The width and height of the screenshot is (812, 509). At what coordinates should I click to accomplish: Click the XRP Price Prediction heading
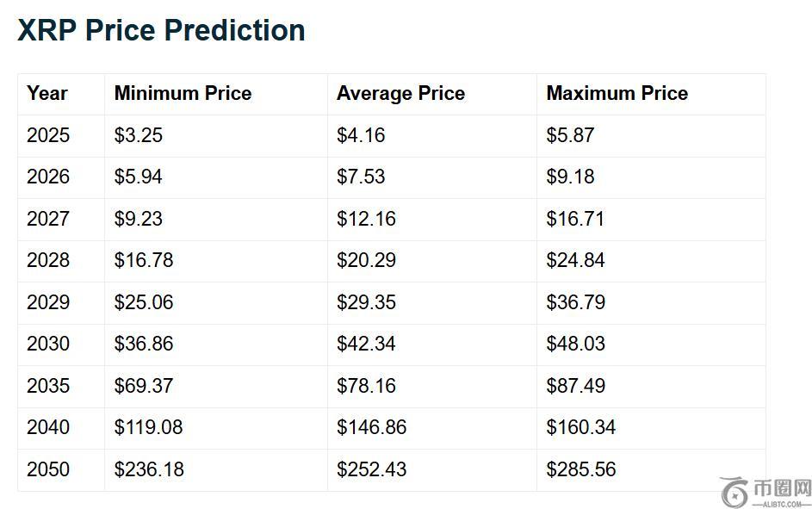161,30
